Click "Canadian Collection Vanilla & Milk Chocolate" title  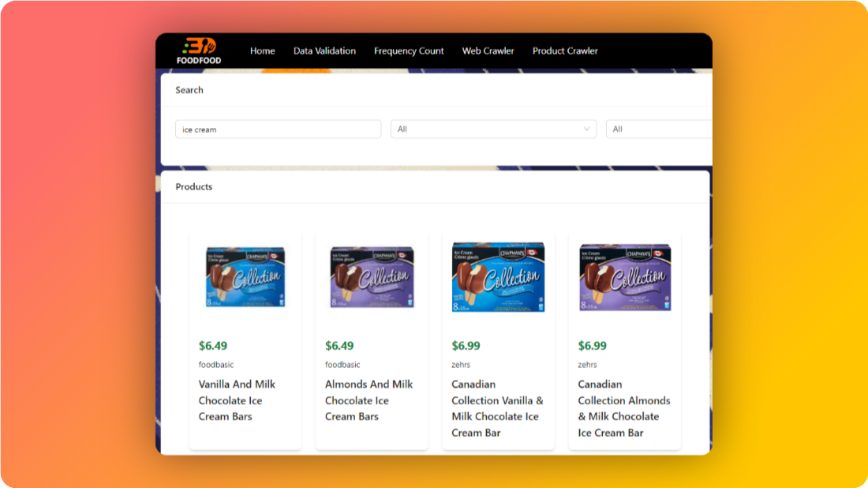[497, 408]
